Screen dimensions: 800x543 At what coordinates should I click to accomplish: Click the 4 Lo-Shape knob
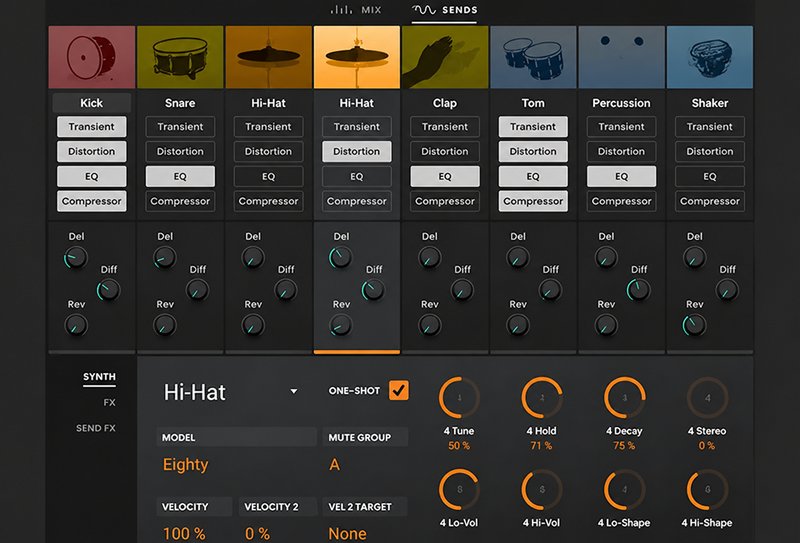pos(624,489)
